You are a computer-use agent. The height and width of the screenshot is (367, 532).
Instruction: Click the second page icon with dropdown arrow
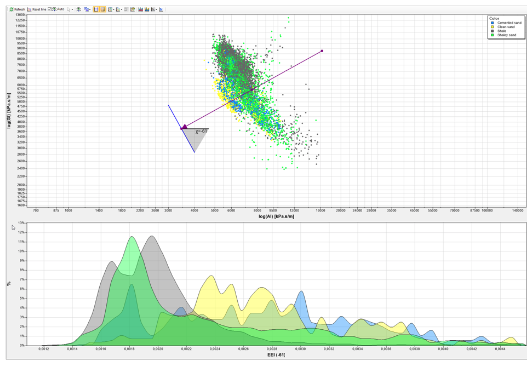coord(118,9)
